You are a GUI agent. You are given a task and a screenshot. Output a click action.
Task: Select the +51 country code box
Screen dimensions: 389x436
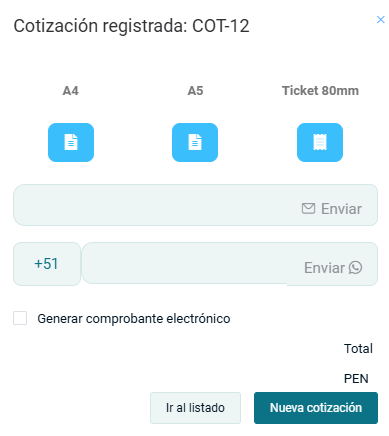[47, 264]
